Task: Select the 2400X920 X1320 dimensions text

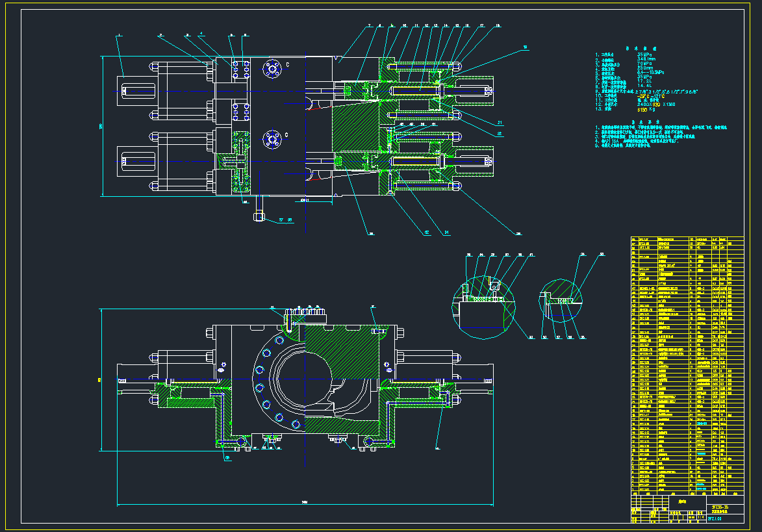Action: point(656,105)
